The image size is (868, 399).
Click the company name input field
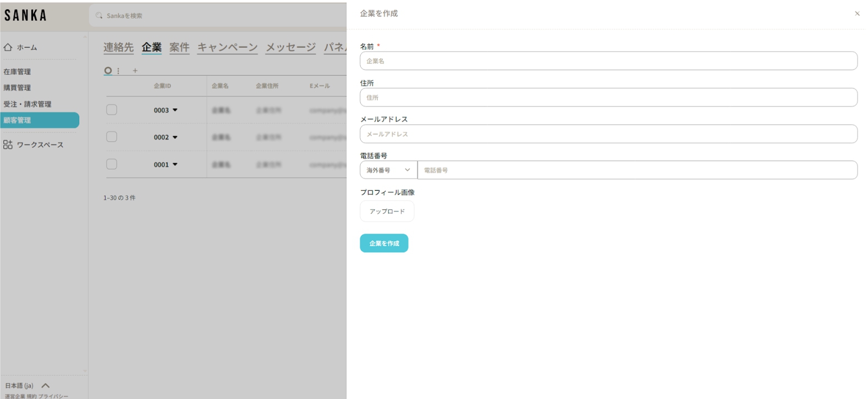(608, 61)
